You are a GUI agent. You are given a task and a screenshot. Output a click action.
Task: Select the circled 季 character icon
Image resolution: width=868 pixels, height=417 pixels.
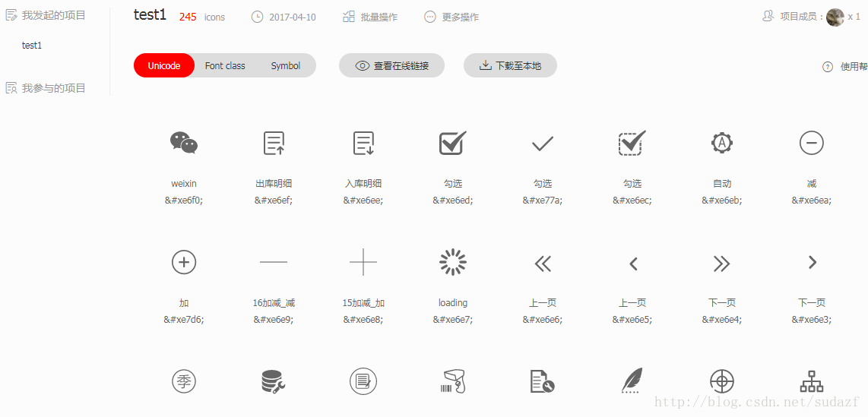point(185,381)
